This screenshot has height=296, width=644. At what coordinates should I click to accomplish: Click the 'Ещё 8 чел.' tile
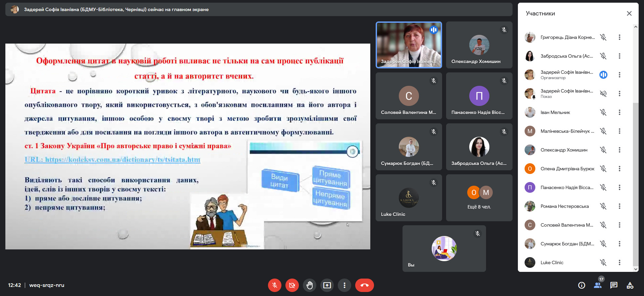click(x=479, y=198)
